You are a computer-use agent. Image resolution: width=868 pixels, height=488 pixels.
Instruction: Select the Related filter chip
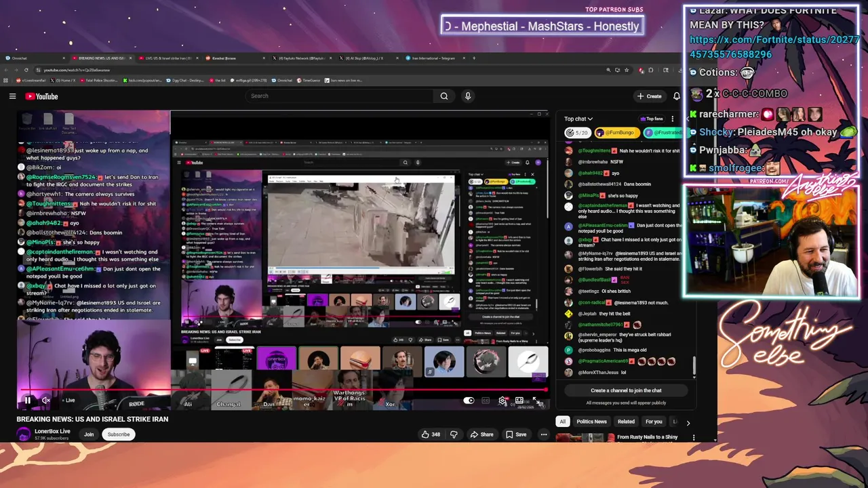click(x=626, y=422)
